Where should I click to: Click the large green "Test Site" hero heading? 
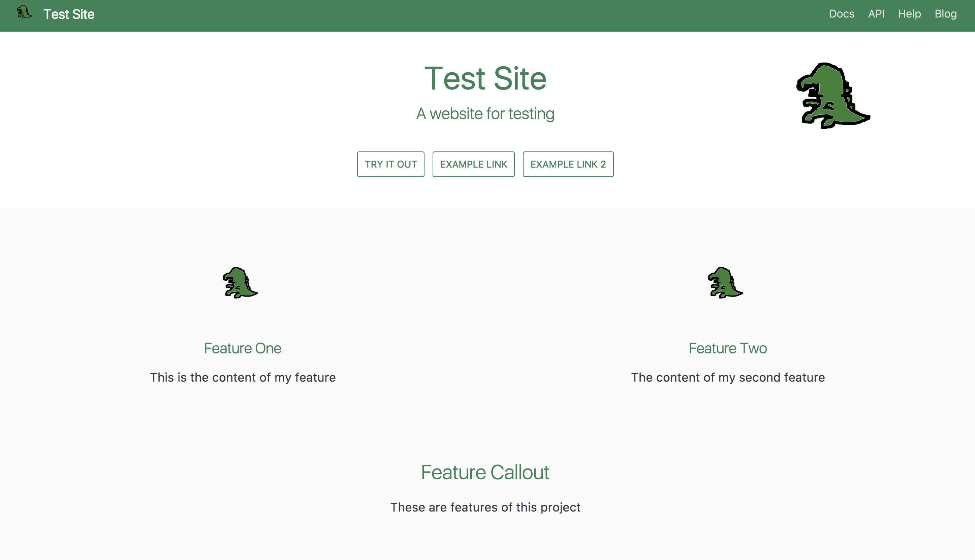(485, 78)
